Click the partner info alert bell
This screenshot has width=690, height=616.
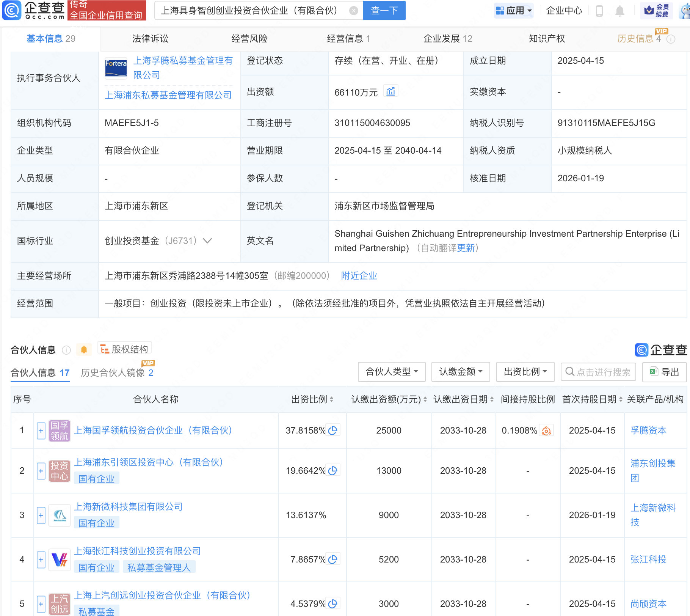pos(84,349)
